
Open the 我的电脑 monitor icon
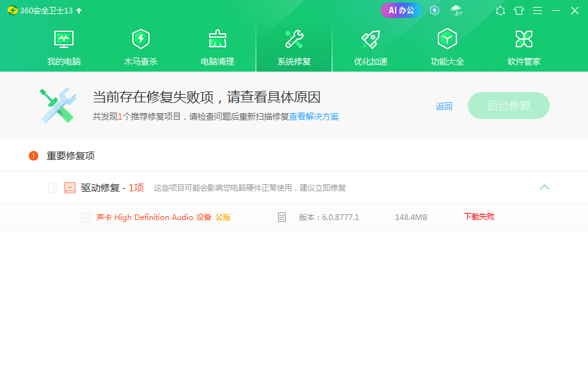click(64, 39)
